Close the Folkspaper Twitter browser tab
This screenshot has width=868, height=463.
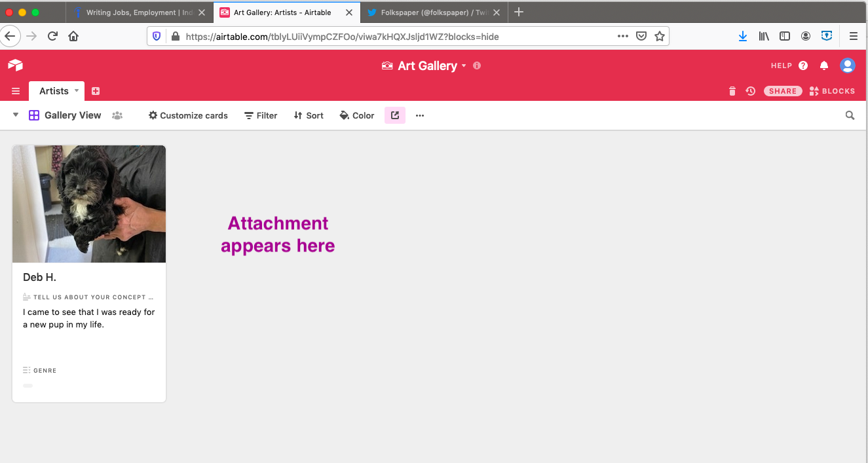coord(496,12)
